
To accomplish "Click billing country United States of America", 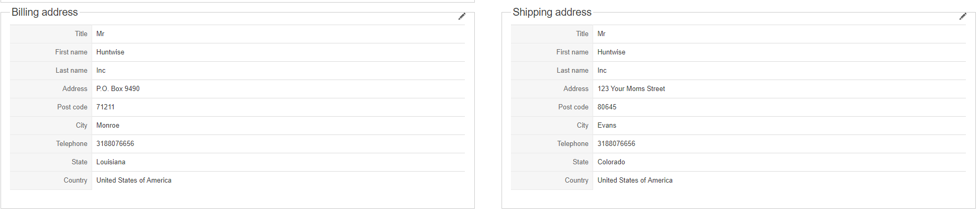I will tap(133, 180).
